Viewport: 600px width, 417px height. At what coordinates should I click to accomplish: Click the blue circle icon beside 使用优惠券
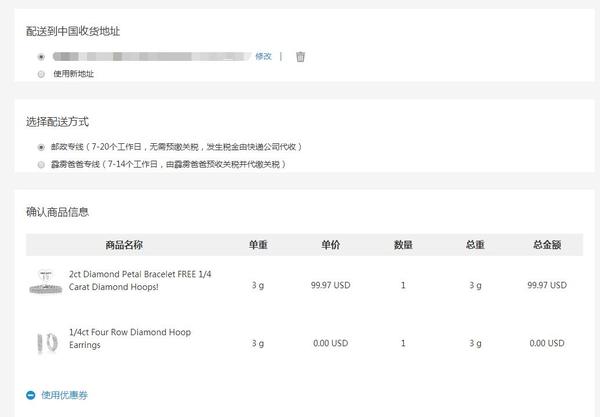(31, 395)
